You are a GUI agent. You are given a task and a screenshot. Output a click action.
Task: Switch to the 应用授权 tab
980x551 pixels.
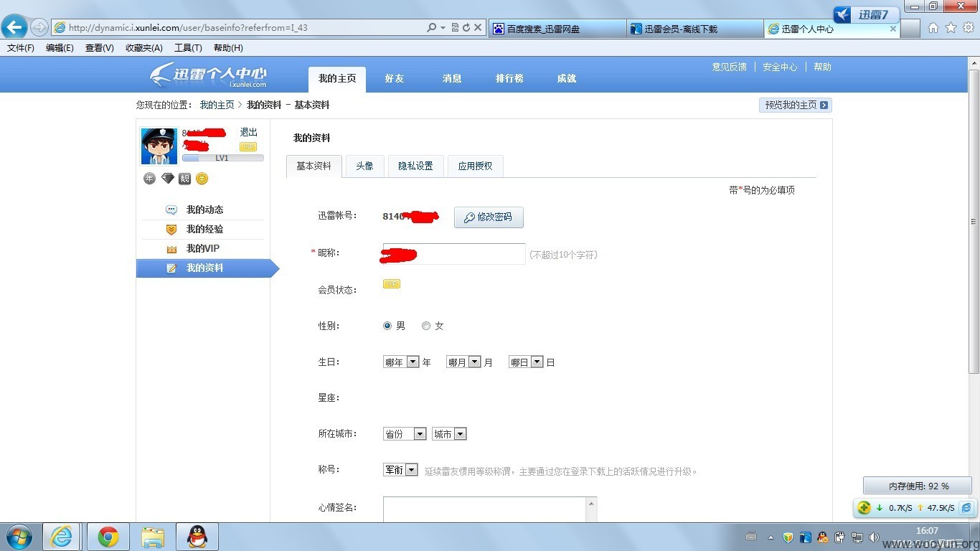coord(475,166)
